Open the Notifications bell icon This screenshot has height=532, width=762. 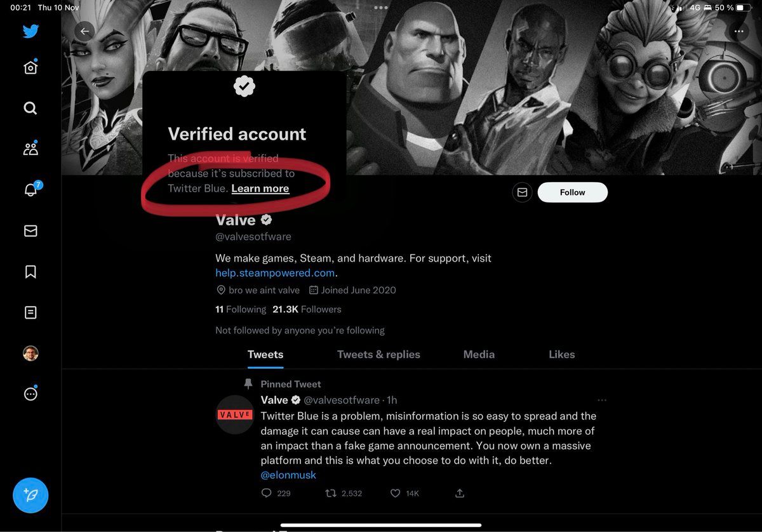click(x=30, y=190)
